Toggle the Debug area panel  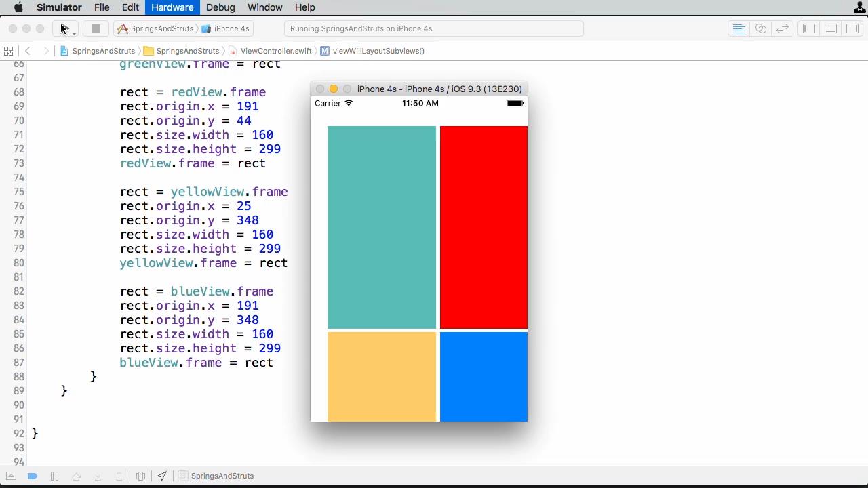click(831, 28)
